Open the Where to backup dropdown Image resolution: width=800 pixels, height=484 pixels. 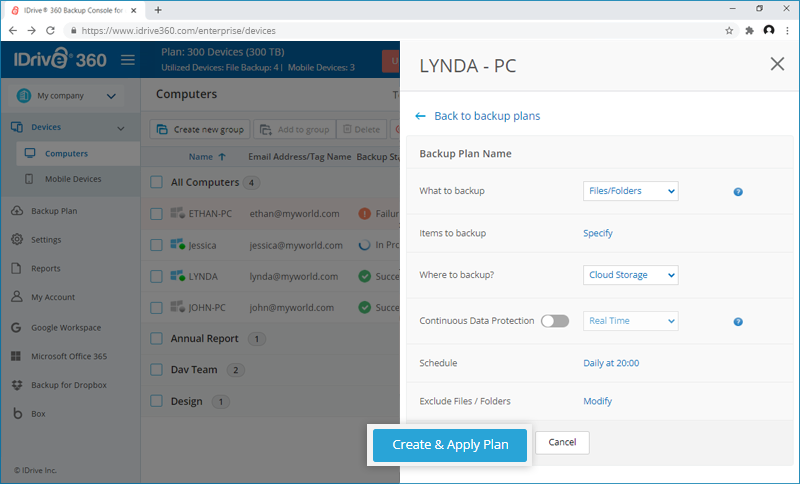coord(631,275)
